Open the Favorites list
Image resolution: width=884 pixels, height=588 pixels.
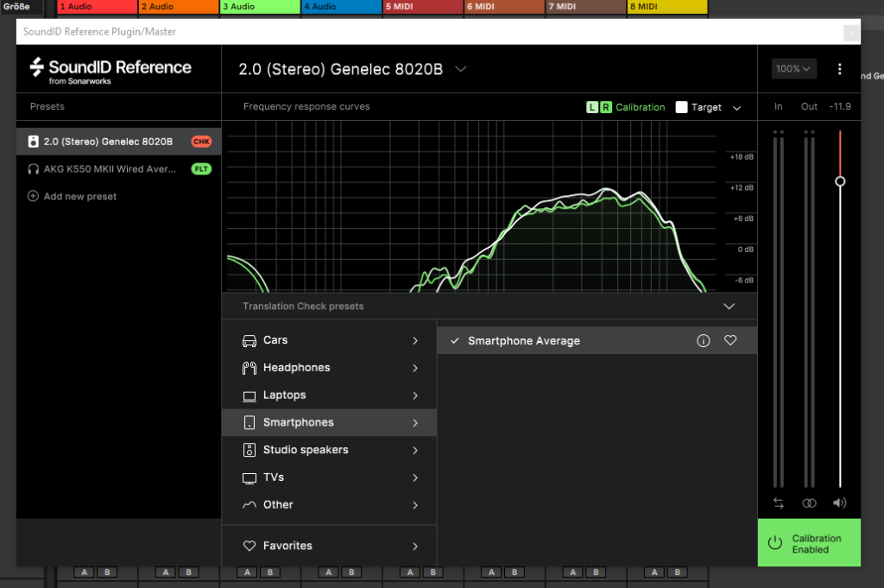[329, 546]
